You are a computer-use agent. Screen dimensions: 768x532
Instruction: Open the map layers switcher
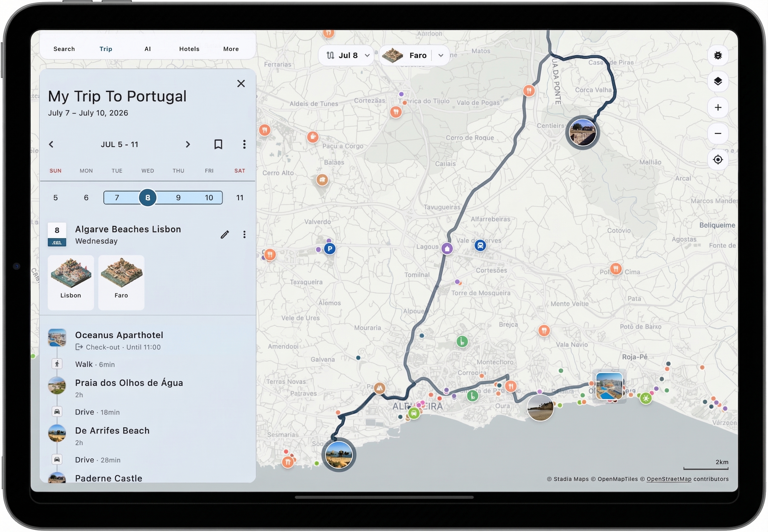718,81
